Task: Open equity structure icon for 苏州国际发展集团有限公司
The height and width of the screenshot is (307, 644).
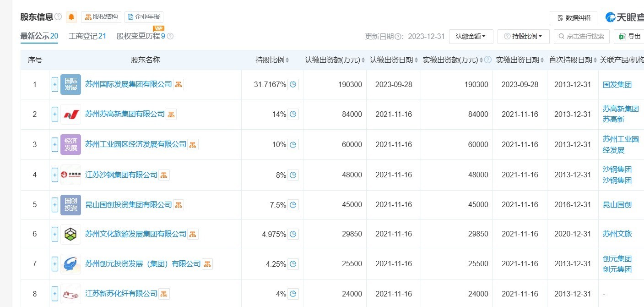Action: pyautogui.click(x=179, y=84)
